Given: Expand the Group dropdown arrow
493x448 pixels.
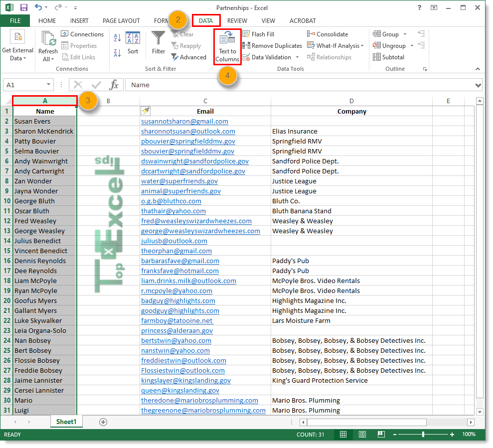Looking at the screenshot, I should [x=405, y=34].
